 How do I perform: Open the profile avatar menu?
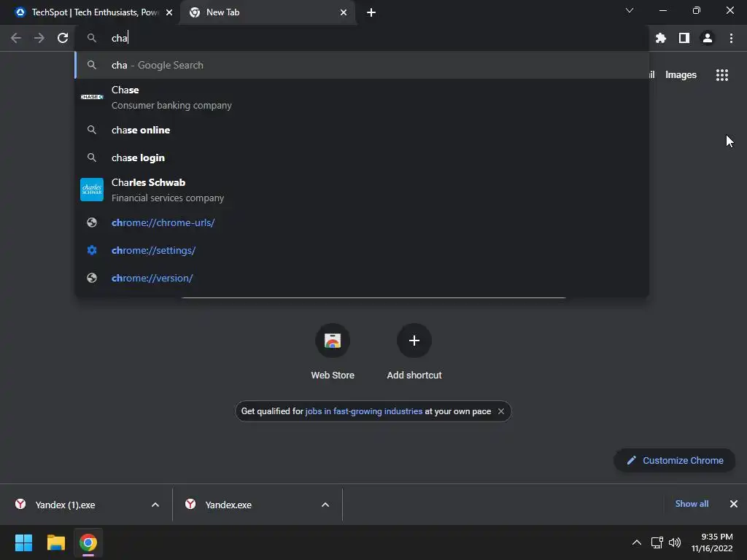(x=708, y=38)
